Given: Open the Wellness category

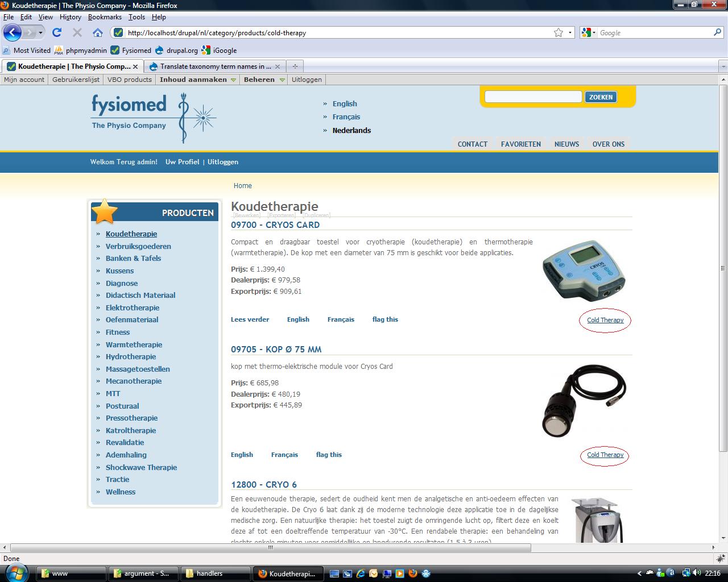Looking at the screenshot, I should click(x=121, y=492).
